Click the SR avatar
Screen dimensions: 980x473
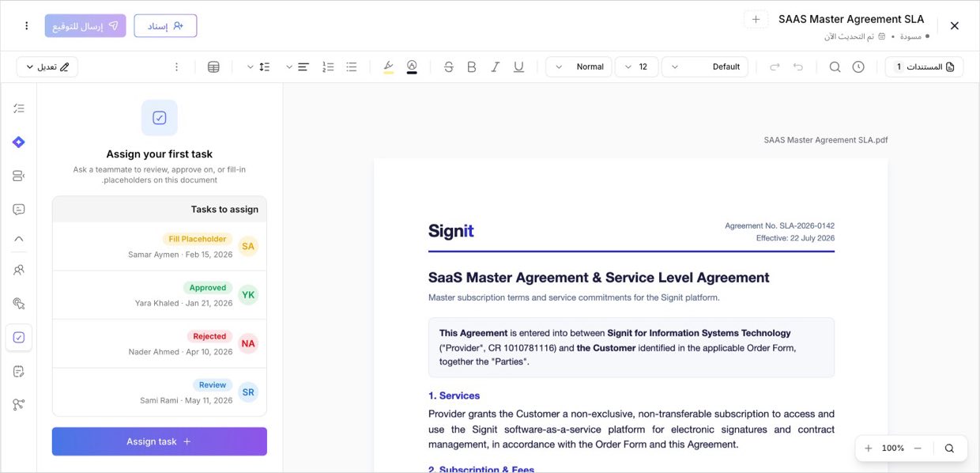(x=248, y=392)
